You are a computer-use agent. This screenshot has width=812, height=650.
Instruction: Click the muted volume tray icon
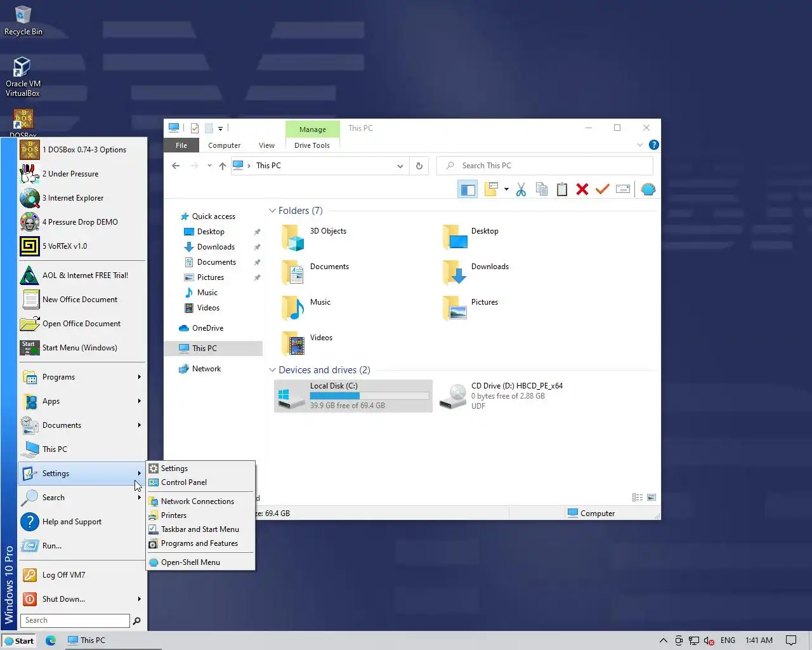tap(709, 640)
